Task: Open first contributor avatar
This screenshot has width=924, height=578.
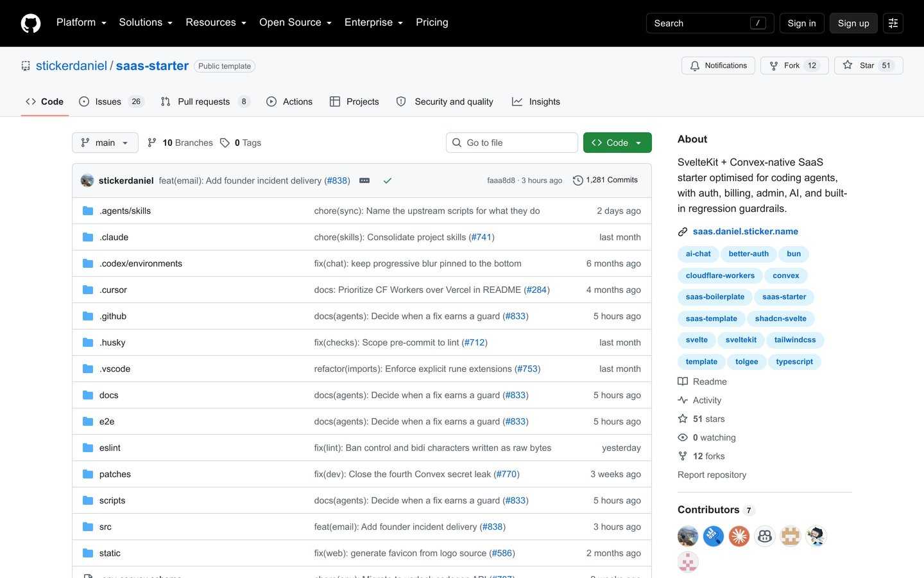Action: point(688,536)
